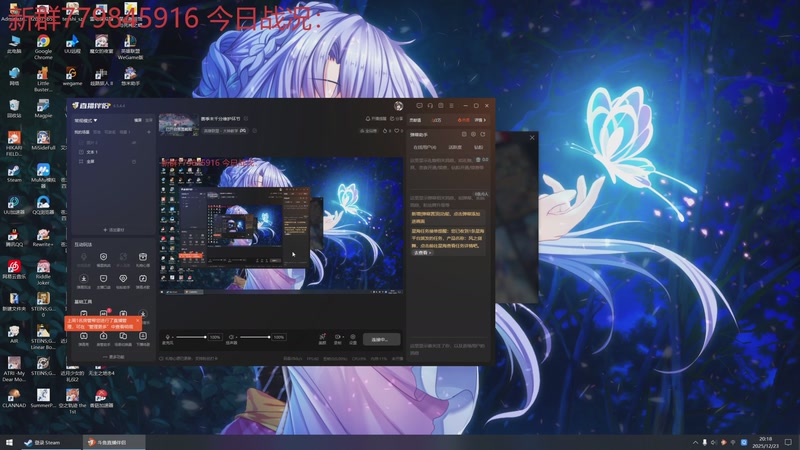Screen dimensions: 800x450
Task: Open the 弹幕玩法 download-arrow icon
Action: tap(84, 281)
